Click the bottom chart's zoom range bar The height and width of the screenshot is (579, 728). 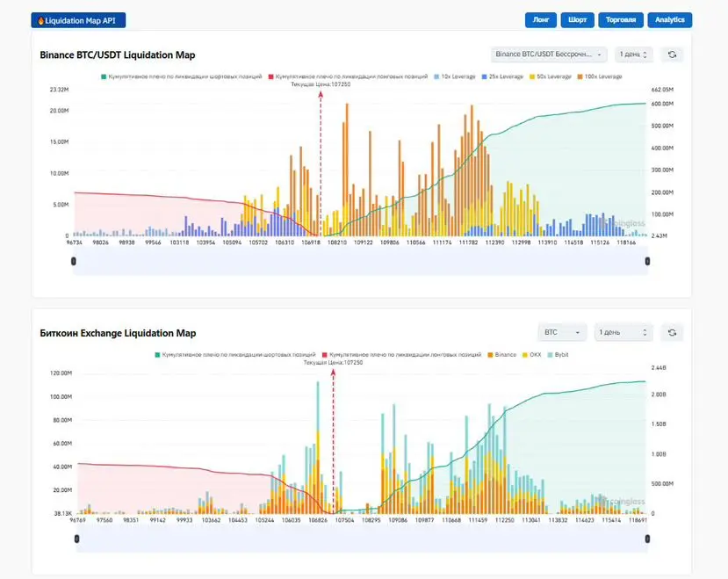tap(362, 539)
